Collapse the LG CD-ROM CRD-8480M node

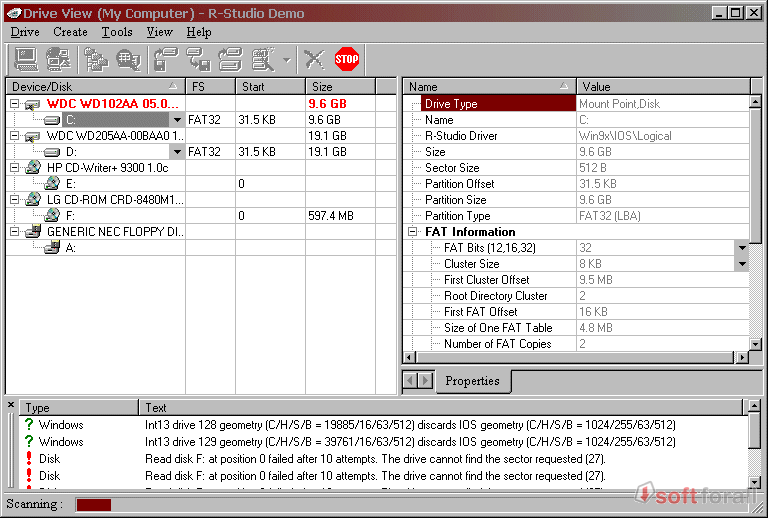click(x=15, y=200)
